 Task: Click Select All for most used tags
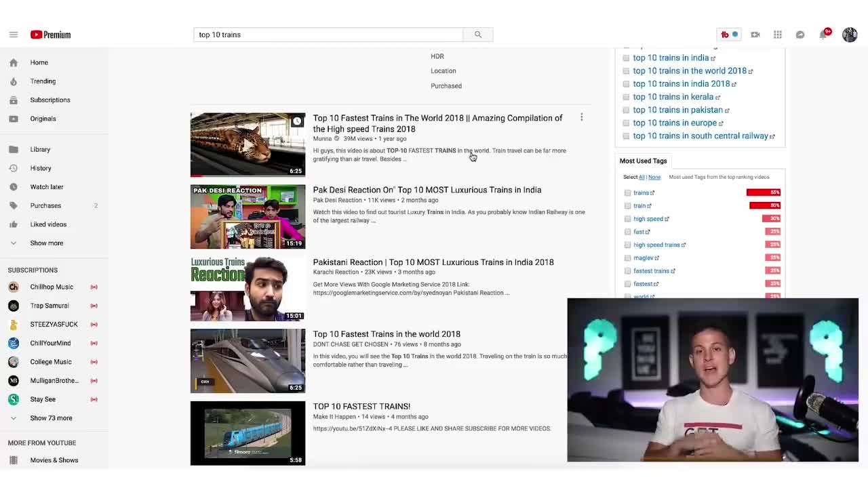642,177
